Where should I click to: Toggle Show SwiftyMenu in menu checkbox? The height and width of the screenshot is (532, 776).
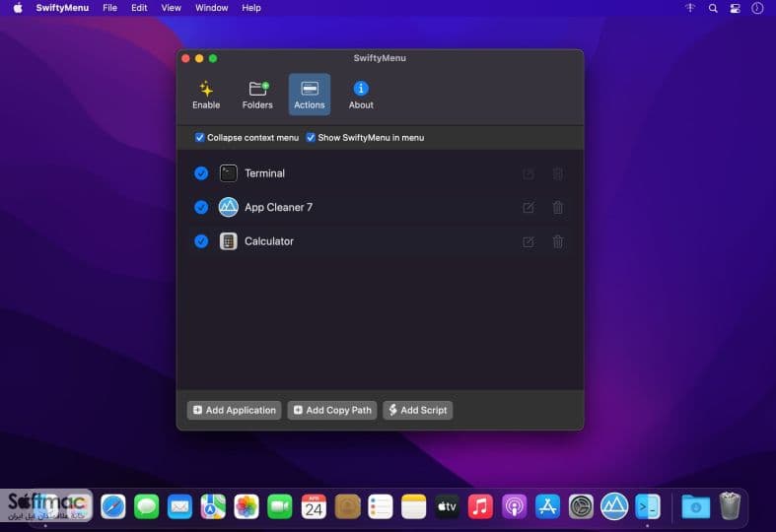pyautogui.click(x=311, y=138)
